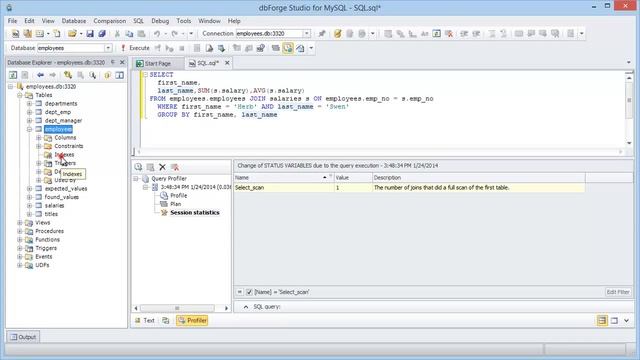
Task: Click the horizontal split layout icon at bottom right
Action: pyautogui.click(x=602, y=320)
